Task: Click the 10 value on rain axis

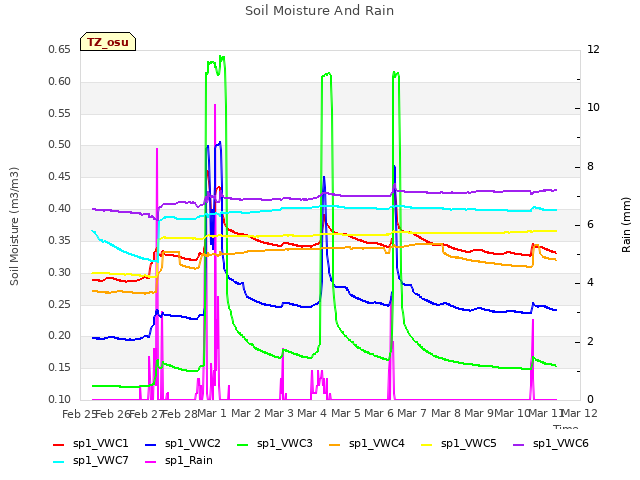Action: pos(593,108)
